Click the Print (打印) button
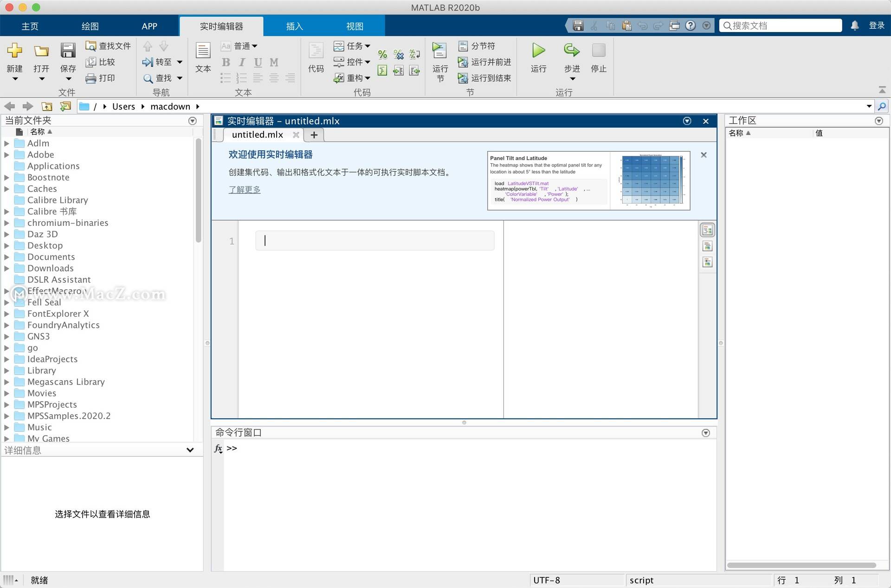Screen dimensions: 891x588 point(100,78)
